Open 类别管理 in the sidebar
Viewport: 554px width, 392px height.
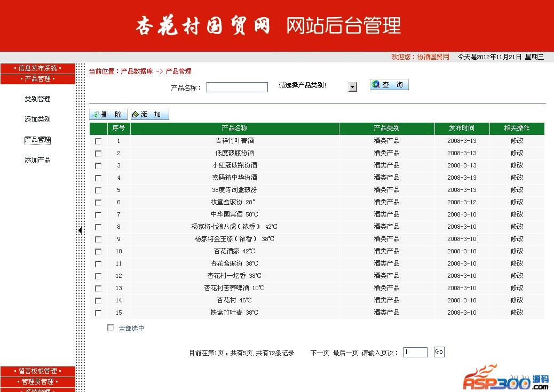(37, 99)
